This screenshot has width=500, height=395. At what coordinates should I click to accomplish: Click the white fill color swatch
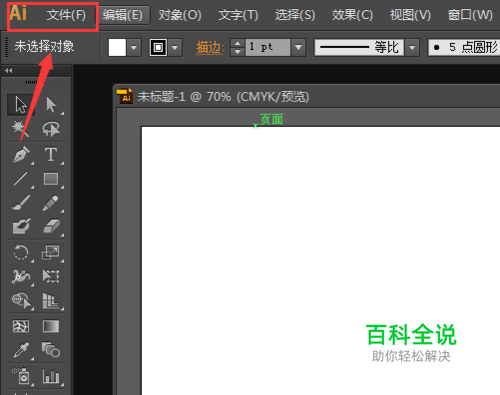[x=117, y=47]
